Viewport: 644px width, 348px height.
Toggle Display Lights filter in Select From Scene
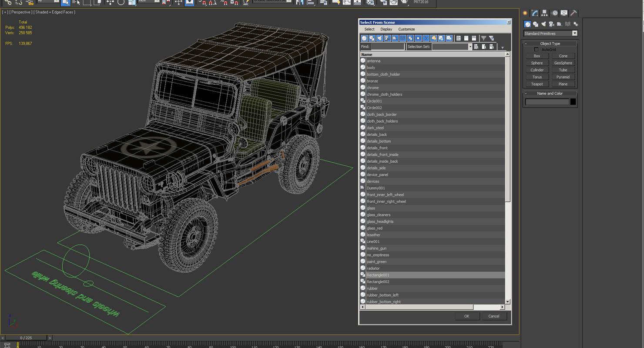tap(379, 38)
